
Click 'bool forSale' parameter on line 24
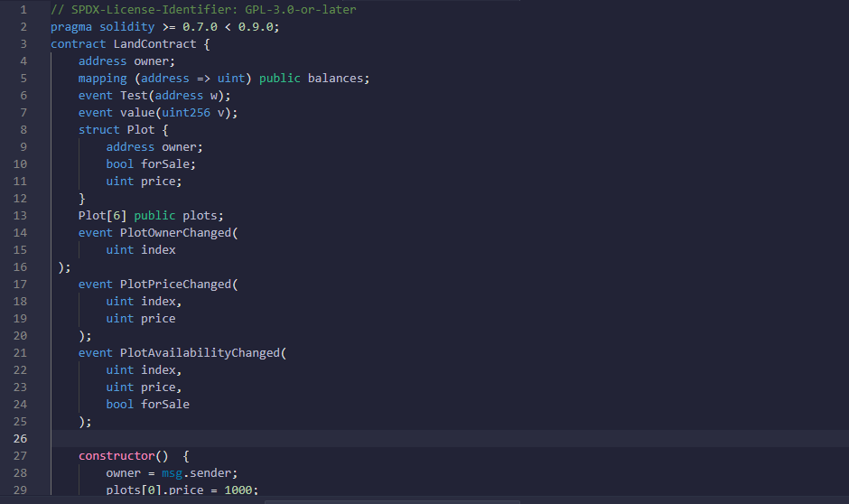[x=148, y=405]
